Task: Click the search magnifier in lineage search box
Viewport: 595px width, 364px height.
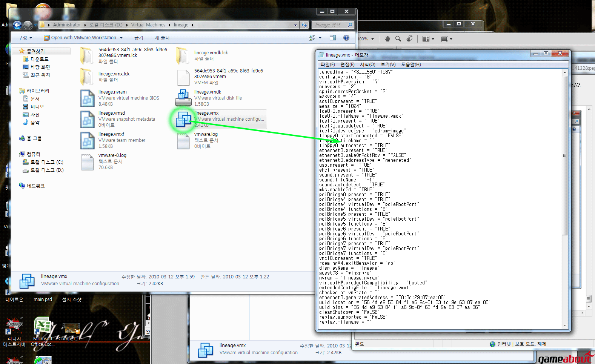Action: pos(350,25)
